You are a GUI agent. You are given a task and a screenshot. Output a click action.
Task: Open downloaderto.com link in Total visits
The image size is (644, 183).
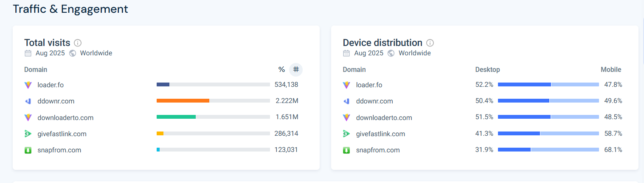coord(65,118)
